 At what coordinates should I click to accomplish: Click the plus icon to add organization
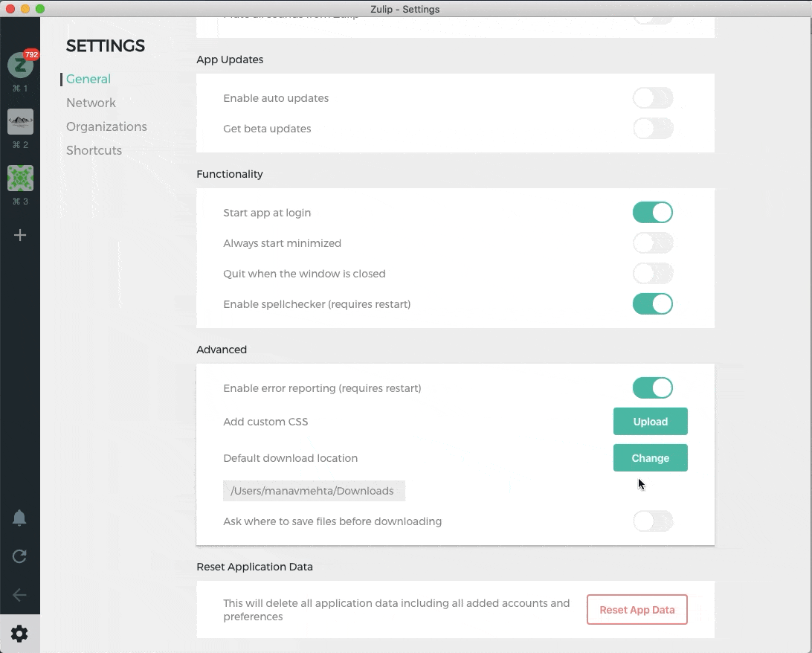coord(20,235)
